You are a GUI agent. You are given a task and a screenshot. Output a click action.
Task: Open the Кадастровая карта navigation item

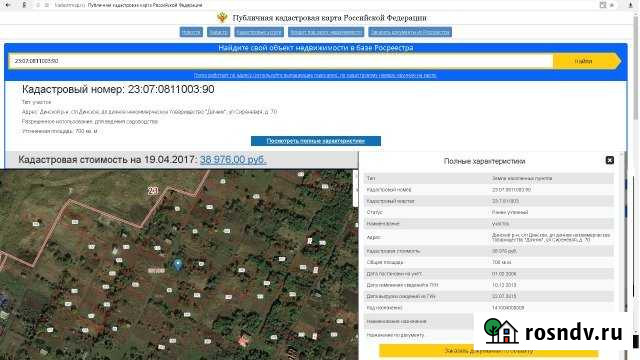[259, 32]
